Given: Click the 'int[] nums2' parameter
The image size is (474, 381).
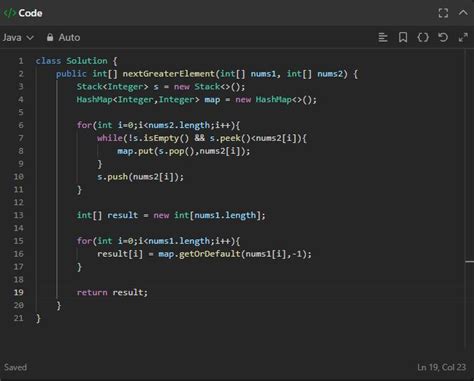Looking at the screenshot, I should pos(315,74).
